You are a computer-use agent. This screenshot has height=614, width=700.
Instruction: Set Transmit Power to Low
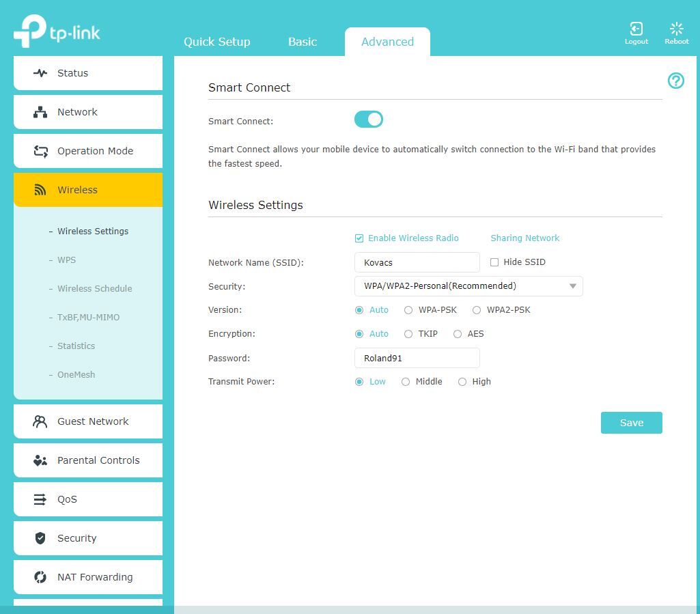coord(359,382)
